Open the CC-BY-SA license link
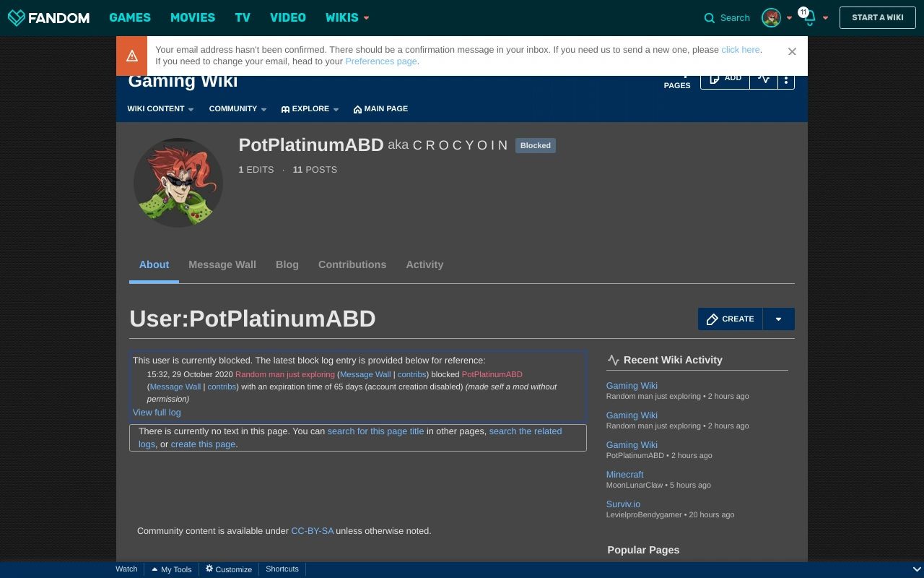924x578 pixels. (x=313, y=531)
